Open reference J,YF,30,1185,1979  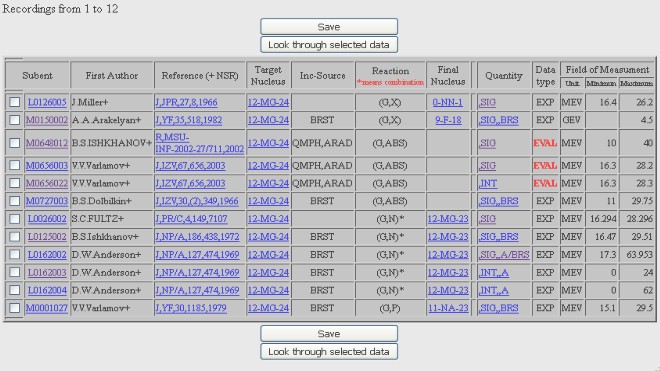191,308
